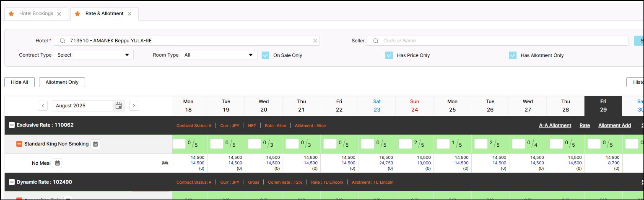Toggle the Has Price Only checkbox
This screenshot has width=644, height=200.
389,55
